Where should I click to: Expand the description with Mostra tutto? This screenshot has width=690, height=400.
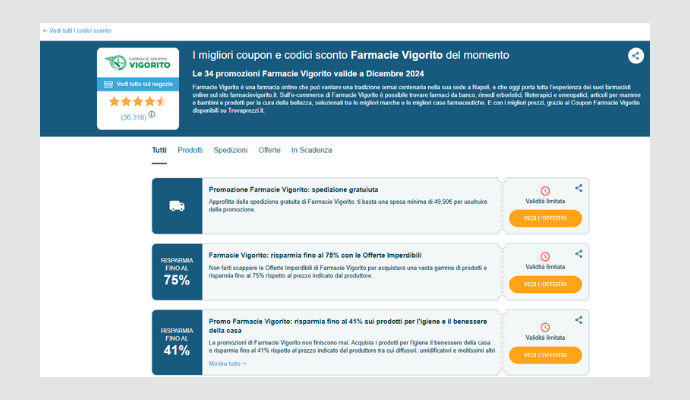tap(228, 364)
